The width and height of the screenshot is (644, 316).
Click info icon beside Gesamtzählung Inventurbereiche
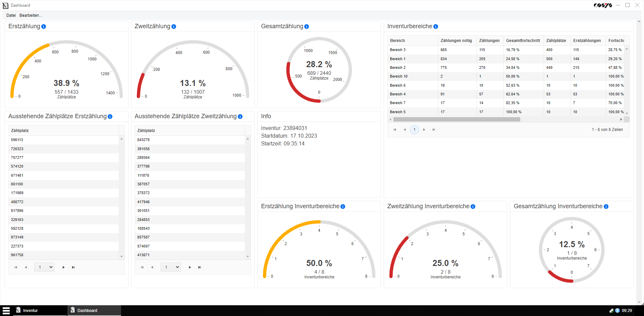(x=606, y=207)
